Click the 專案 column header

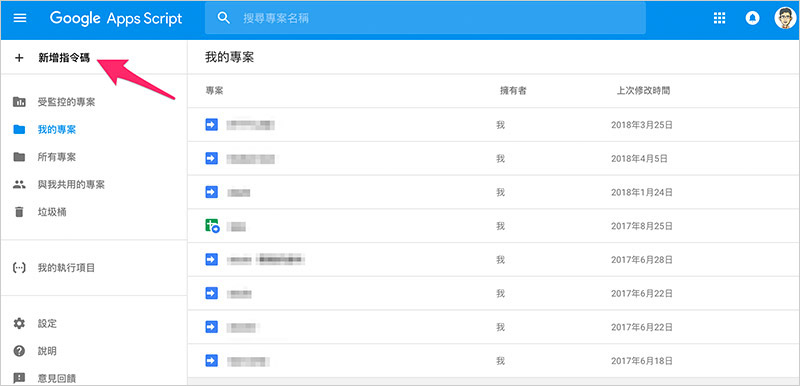(214, 91)
